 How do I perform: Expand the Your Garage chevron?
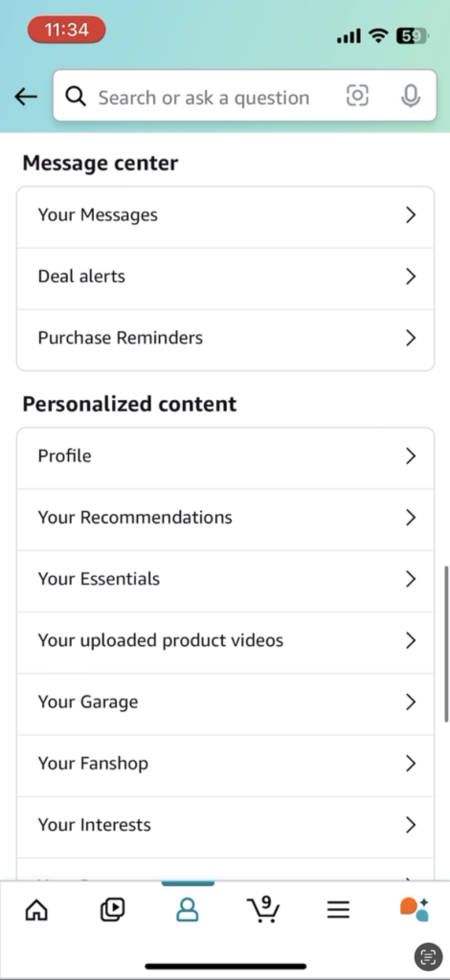(x=411, y=702)
